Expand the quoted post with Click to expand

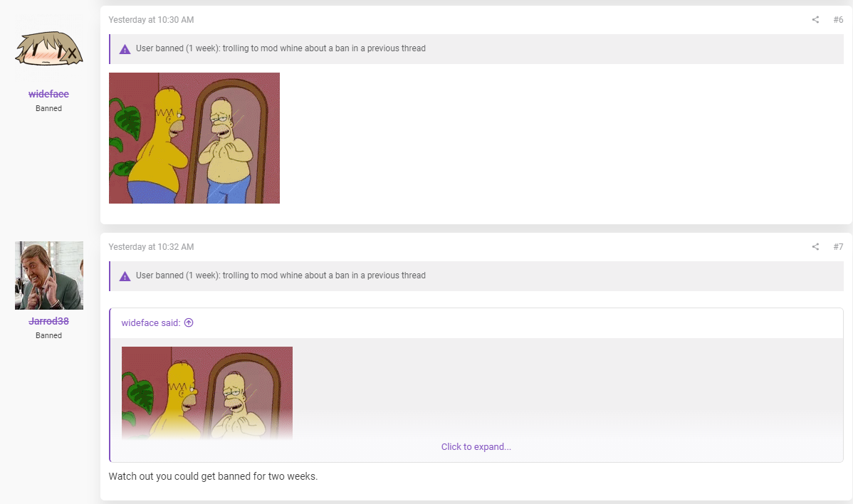[x=476, y=446]
